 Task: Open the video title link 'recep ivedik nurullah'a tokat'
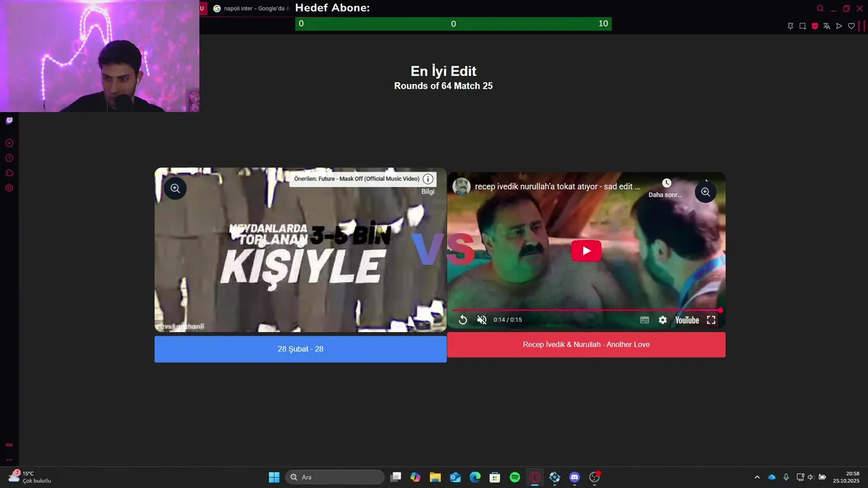[557, 186]
